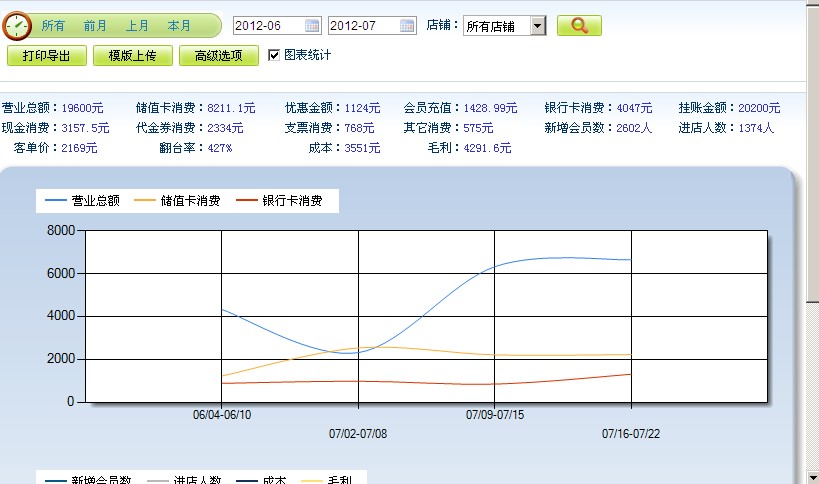Switch to 上月 period filter

pyautogui.click(x=137, y=26)
